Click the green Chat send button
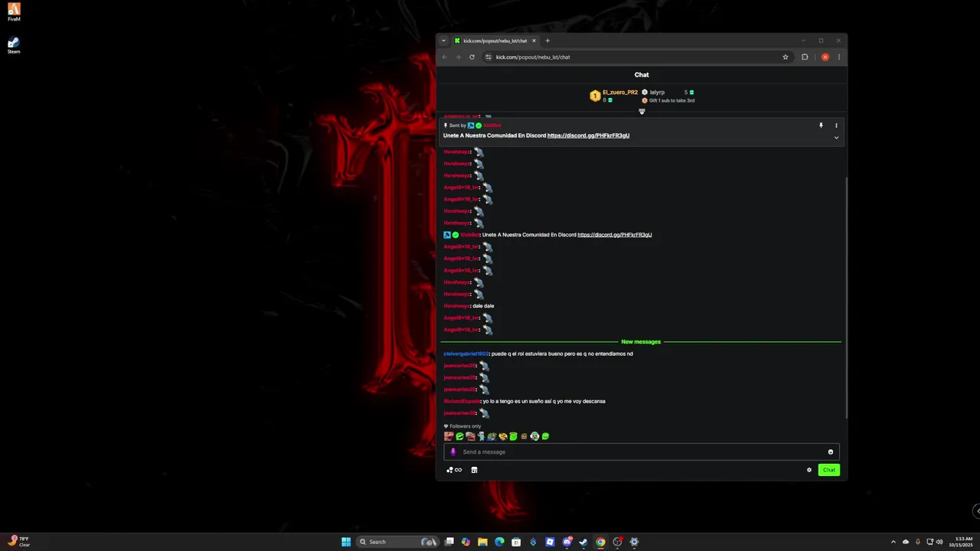Screen dimensions: 980x551 829,470
